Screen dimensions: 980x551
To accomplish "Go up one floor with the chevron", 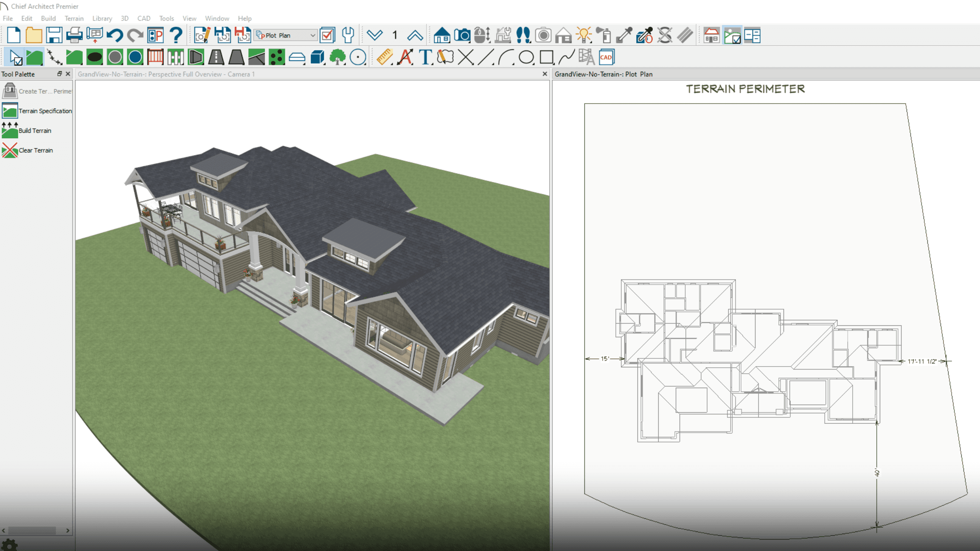I will point(415,35).
